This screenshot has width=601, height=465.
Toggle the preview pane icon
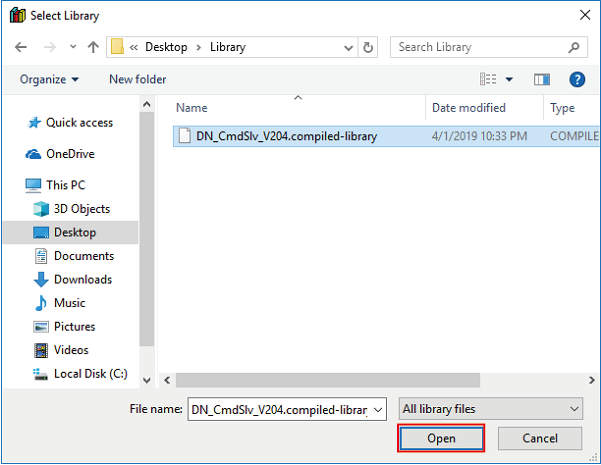[542, 79]
